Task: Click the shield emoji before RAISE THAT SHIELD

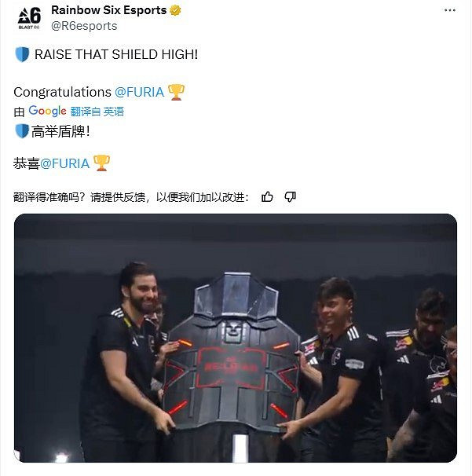Action: pos(22,54)
